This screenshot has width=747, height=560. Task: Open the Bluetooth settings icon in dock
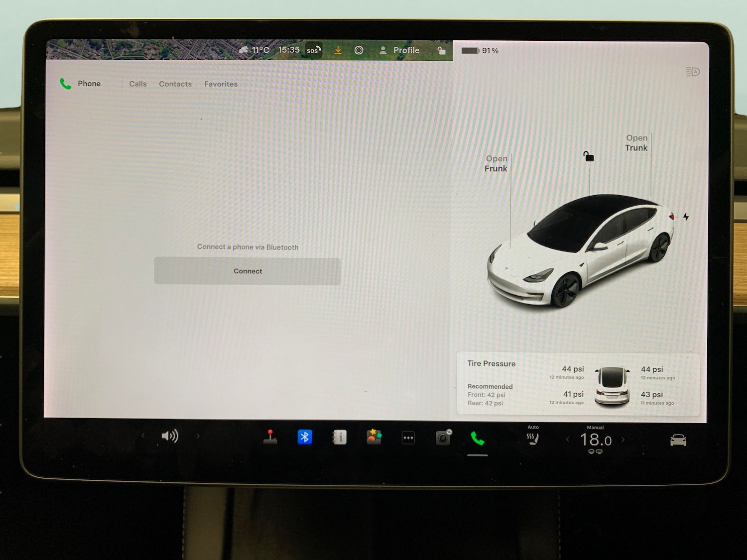[x=304, y=437]
